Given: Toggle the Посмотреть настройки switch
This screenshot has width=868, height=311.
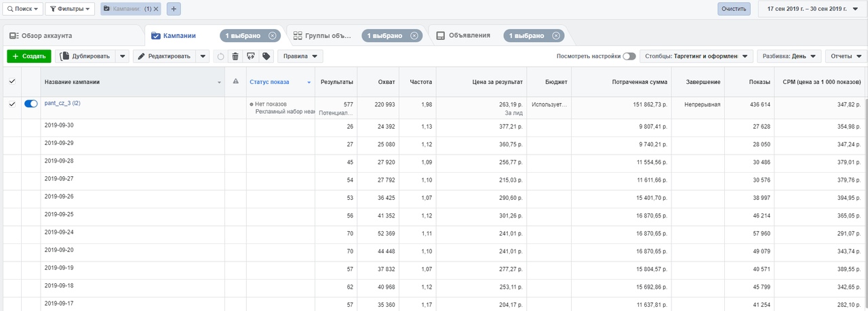Looking at the screenshot, I should (x=629, y=56).
